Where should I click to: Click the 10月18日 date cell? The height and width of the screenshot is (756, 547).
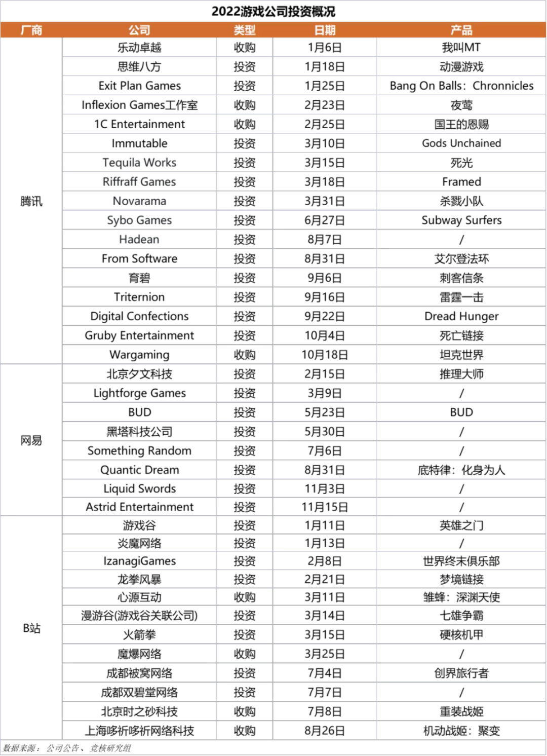coord(325,355)
